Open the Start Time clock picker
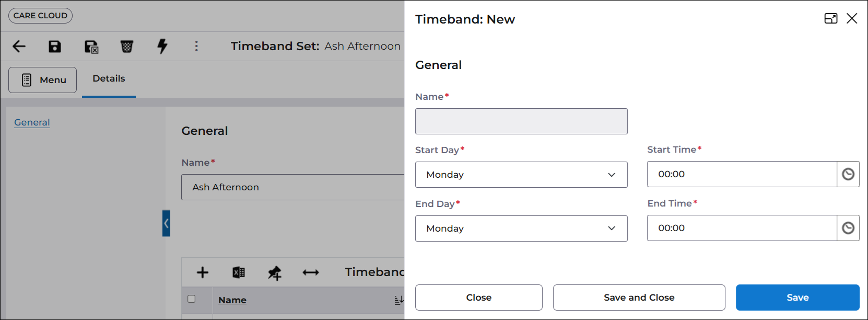Screen dimensions: 868x320 [848, 174]
